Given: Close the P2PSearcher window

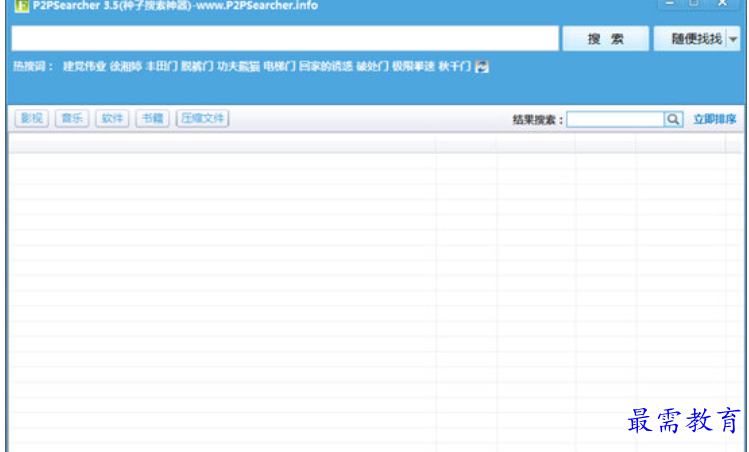Looking at the screenshot, I should click(x=723, y=4).
